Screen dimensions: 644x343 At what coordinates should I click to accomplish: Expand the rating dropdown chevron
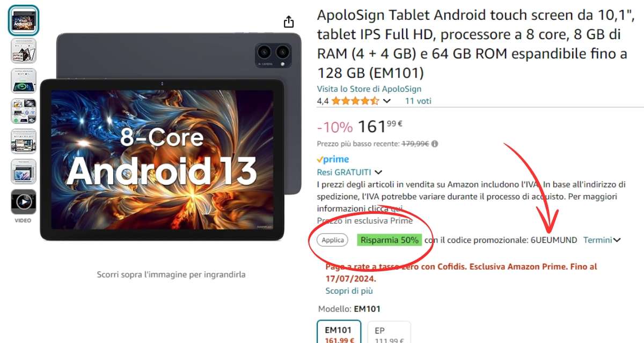click(387, 101)
